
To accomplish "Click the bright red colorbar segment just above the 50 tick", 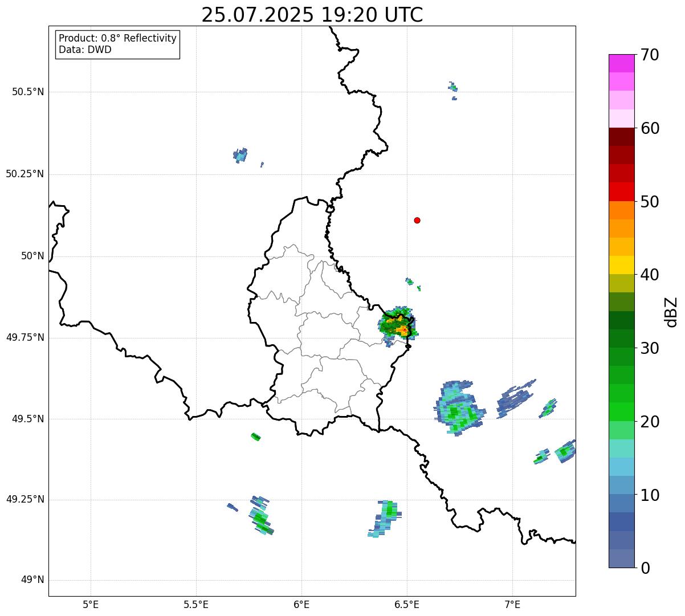I will [x=621, y=191].
